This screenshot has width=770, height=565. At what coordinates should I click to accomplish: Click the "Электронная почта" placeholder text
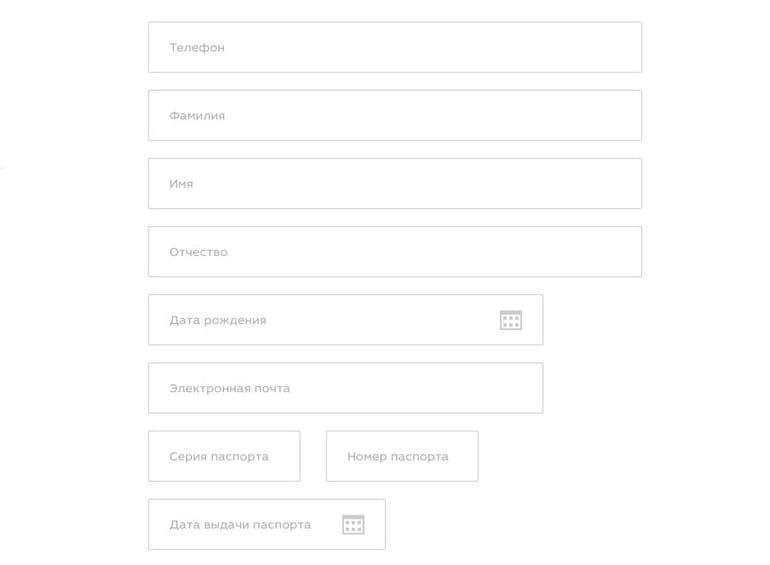click(230, 388)
